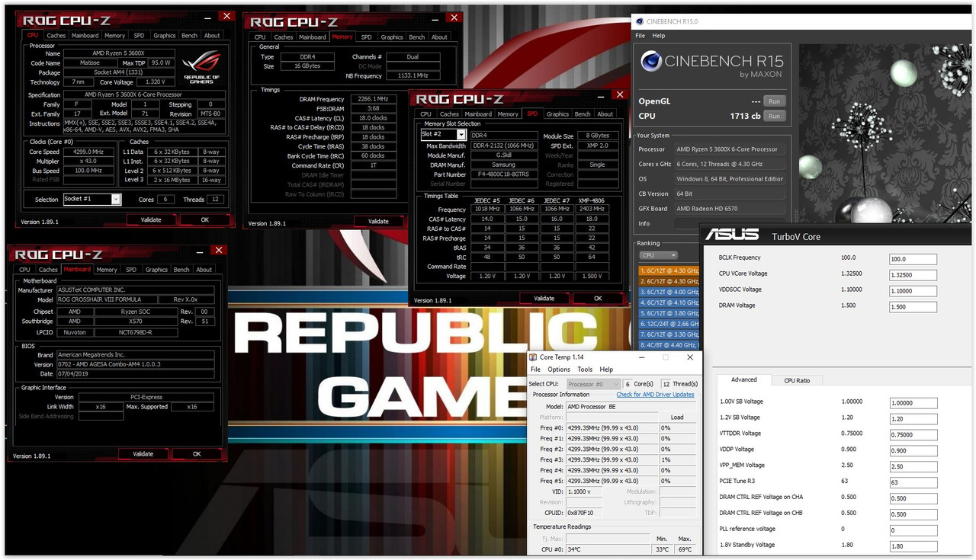Click Validate in the CPU-Z CPU window
The height and width of the screenshot is (560, 976).
pos(151,219)
